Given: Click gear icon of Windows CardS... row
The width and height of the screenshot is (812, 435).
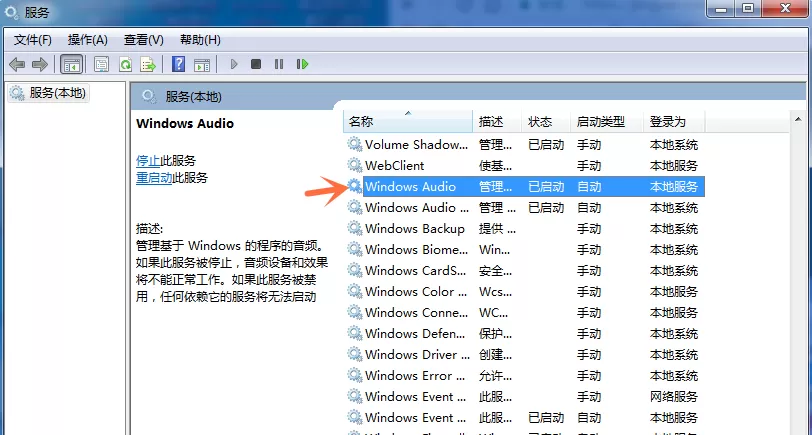Looking at the screenshot, I should (x=355, y=270).
